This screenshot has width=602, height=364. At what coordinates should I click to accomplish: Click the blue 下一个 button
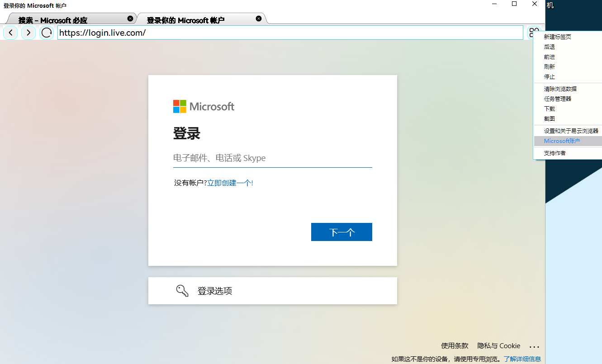point(341,232)
